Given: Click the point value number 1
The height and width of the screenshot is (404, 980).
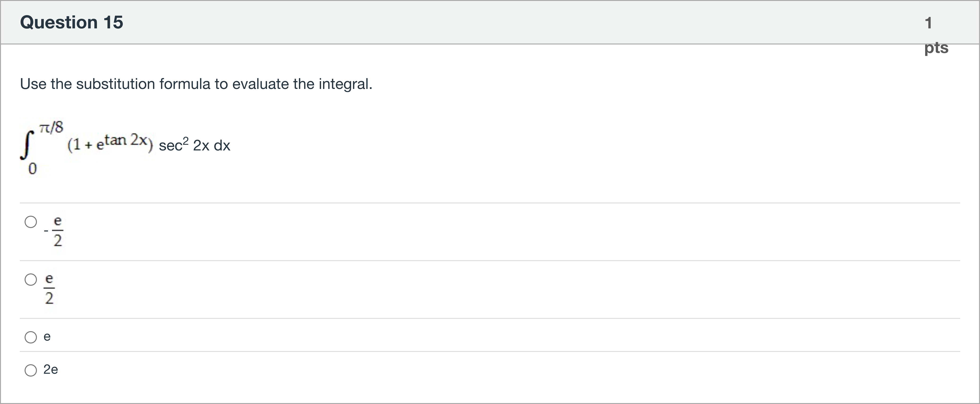Looking at the screenshot, I should [928, 23].
